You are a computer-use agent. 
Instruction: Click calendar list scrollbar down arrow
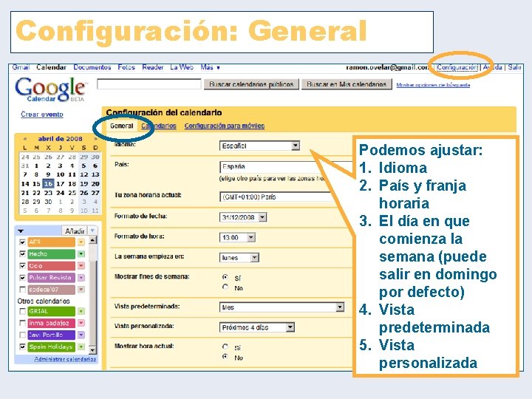tap(92, 349)
